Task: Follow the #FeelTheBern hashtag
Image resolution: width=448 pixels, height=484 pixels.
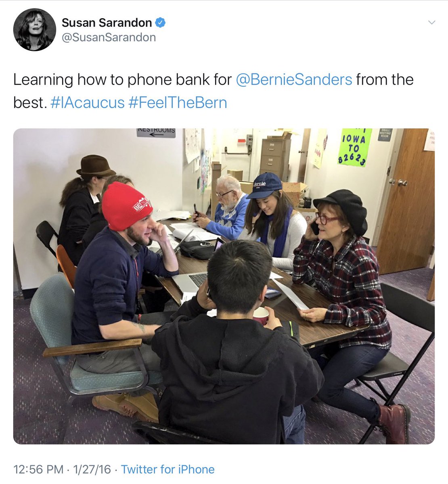Action: [x=178, y=102]
